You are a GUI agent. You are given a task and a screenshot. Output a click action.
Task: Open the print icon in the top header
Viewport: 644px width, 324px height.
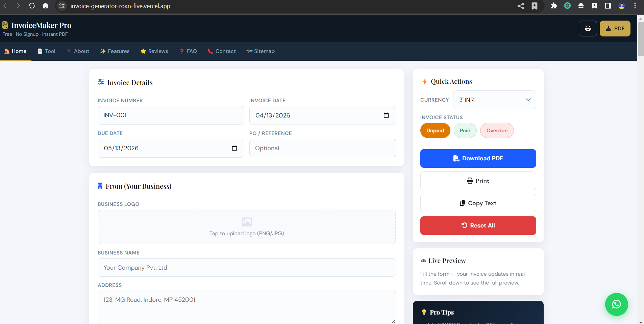coord(588,28)
